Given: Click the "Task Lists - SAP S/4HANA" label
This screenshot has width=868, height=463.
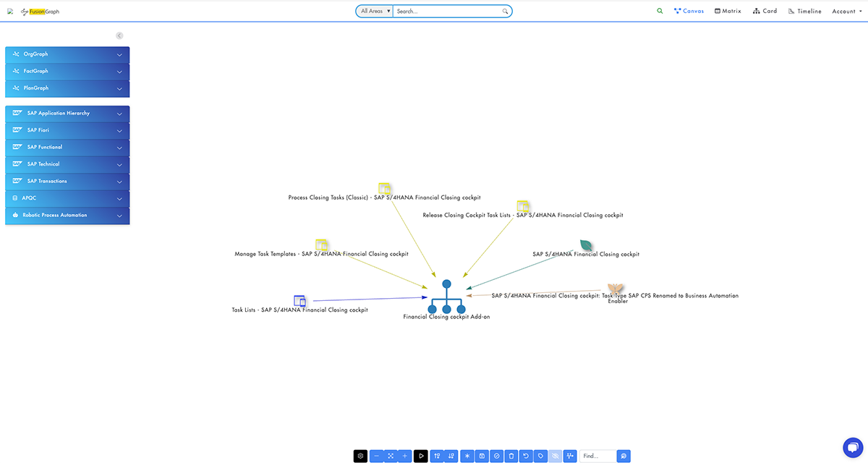Looking at the screenshot, I should point(299,310).
